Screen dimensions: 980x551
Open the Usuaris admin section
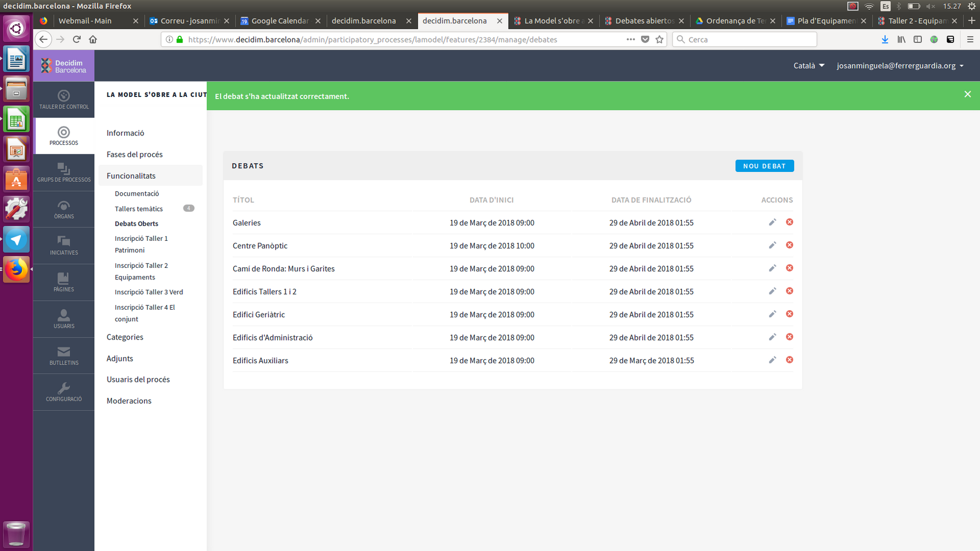click(64, 319)
